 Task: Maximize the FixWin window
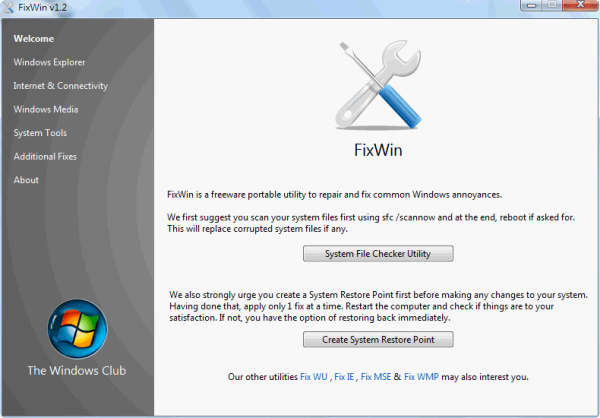click(552, 5)
